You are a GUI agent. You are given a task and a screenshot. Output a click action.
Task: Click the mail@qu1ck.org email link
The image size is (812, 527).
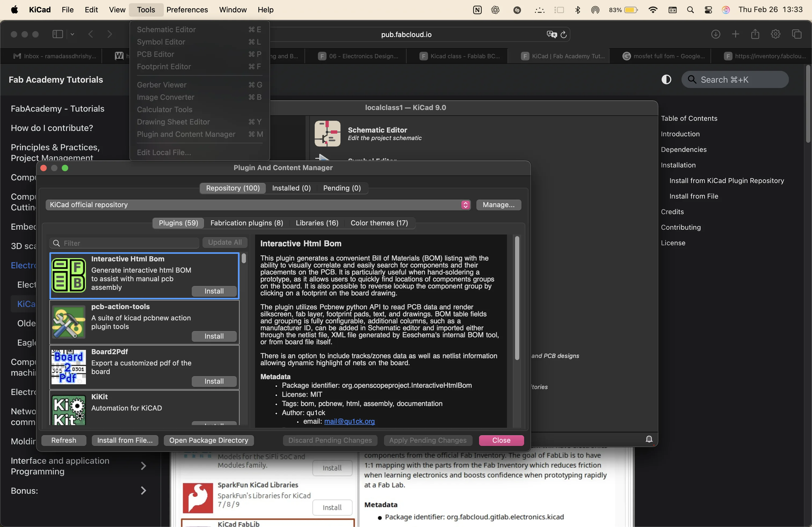(x=349, y=421)
